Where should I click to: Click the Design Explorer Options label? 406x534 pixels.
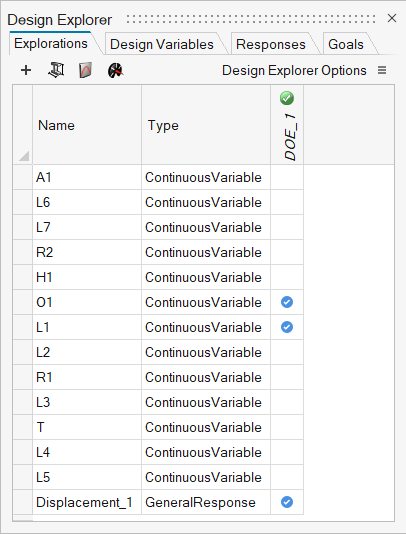point(294,70)
